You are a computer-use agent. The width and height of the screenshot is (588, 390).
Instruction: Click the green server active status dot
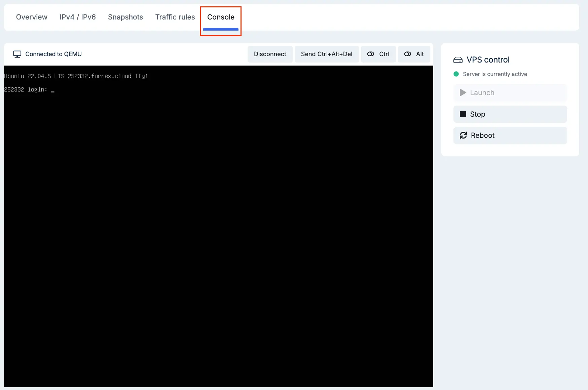[x=456, y=74]
